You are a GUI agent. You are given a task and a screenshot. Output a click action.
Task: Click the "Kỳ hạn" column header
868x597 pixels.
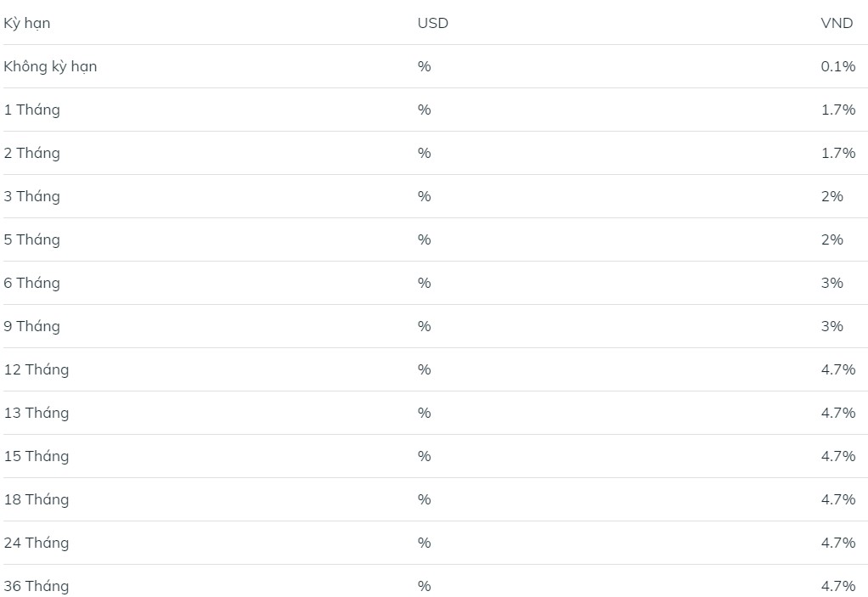[x=27, y=23]
